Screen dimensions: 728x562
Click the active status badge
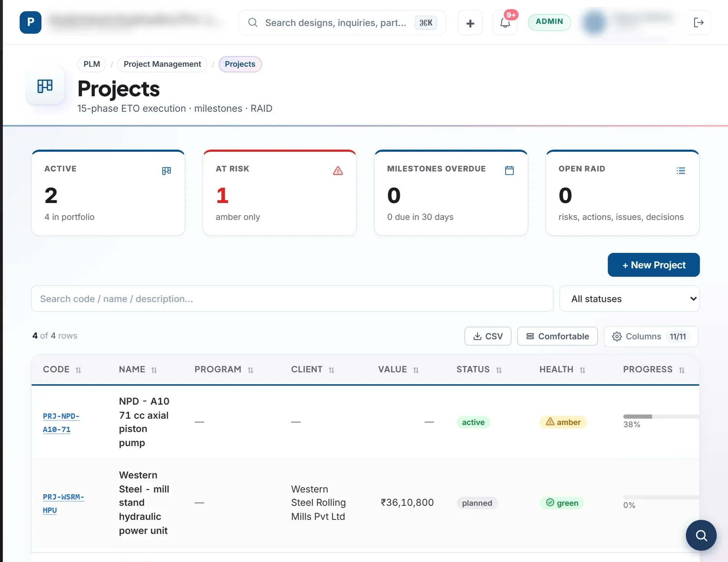click(473, 422)
